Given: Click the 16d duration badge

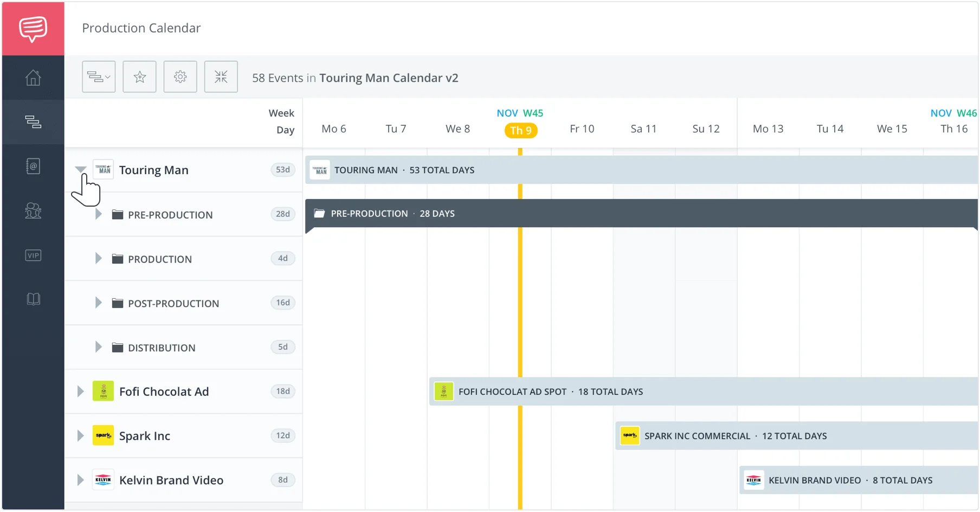Looking at the screenshot, I should 283,303.
